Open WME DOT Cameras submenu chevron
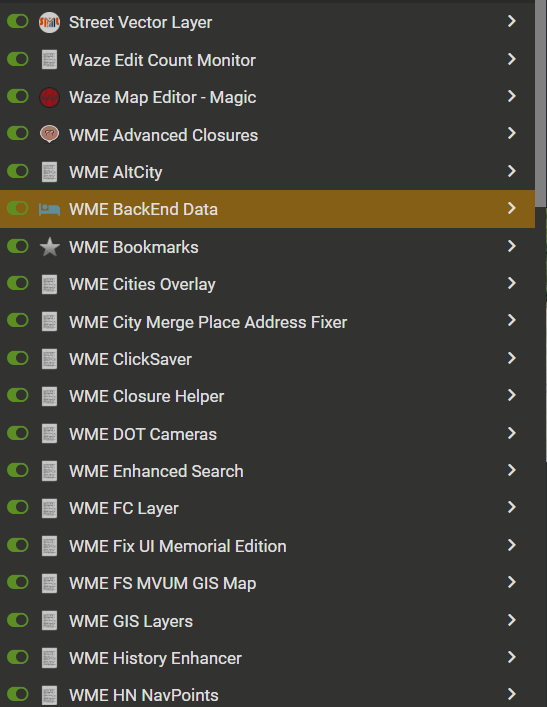The width and height of the screenshot is (547, 707). (x=511, y=433)
